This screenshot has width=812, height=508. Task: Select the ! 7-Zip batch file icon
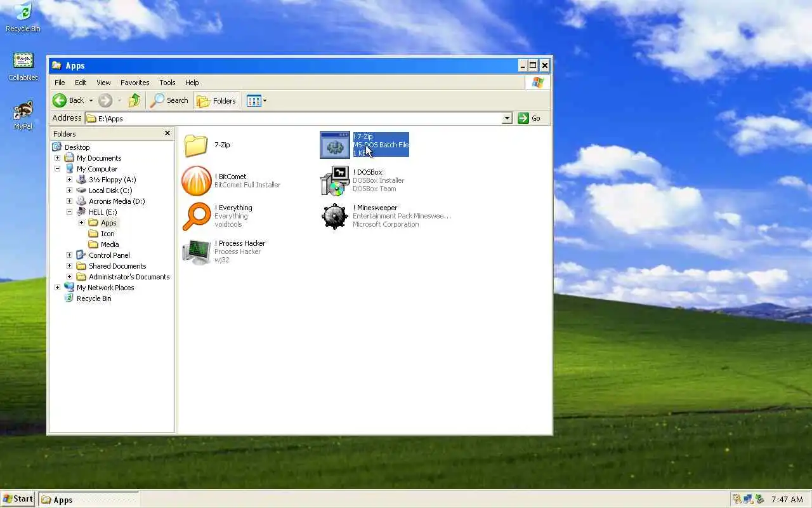click(x=334, y=145)
